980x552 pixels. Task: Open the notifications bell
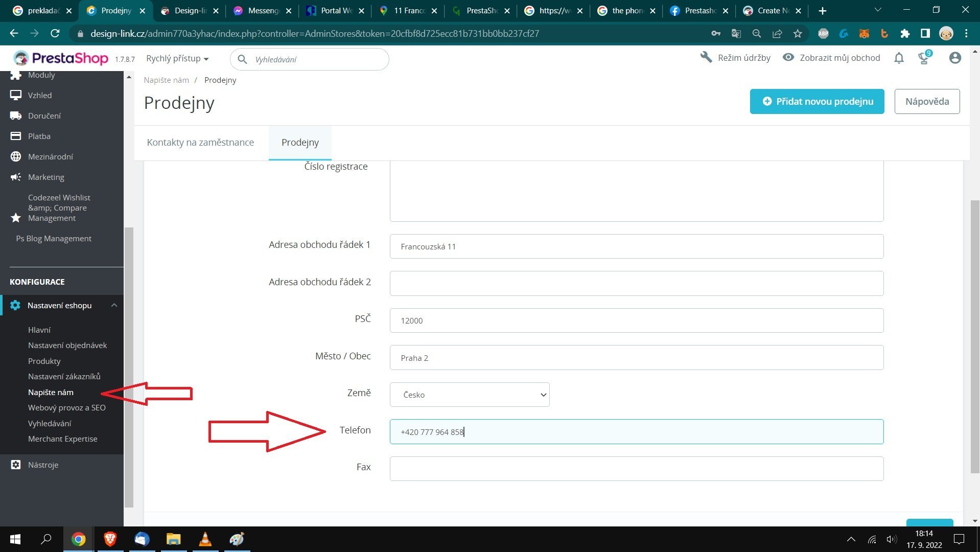tap(899, 58)
